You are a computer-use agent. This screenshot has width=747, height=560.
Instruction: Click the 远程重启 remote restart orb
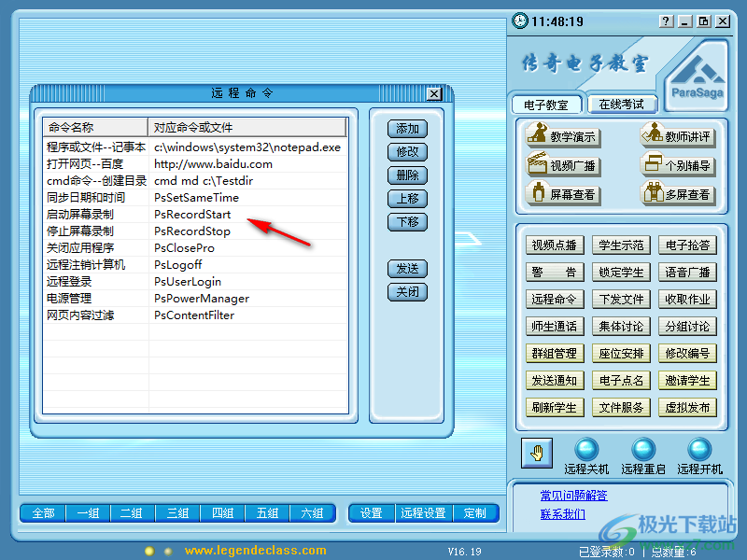[643, 450]
